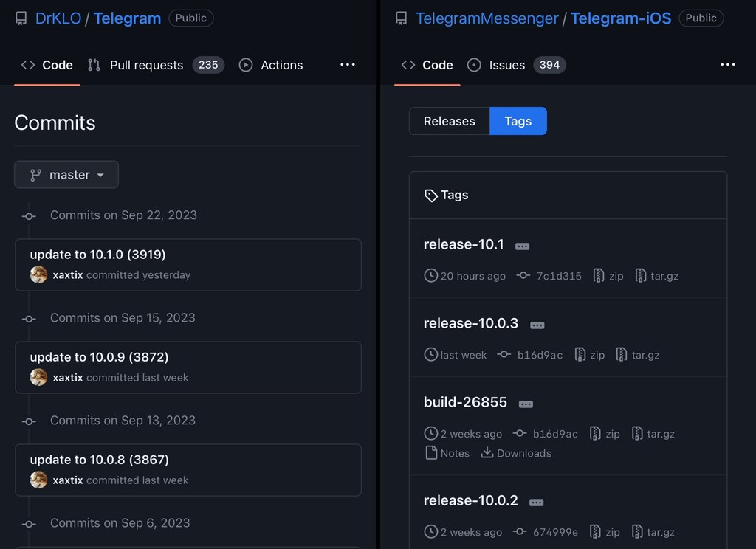756x549 pixels.
Task: Click 'Commits on Sep 22, 2023' heading
Action: [123, 215]
